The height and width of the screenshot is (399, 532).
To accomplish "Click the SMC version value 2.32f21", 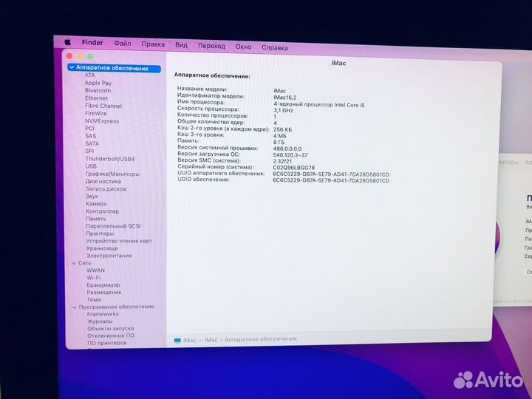I will 282,162.
